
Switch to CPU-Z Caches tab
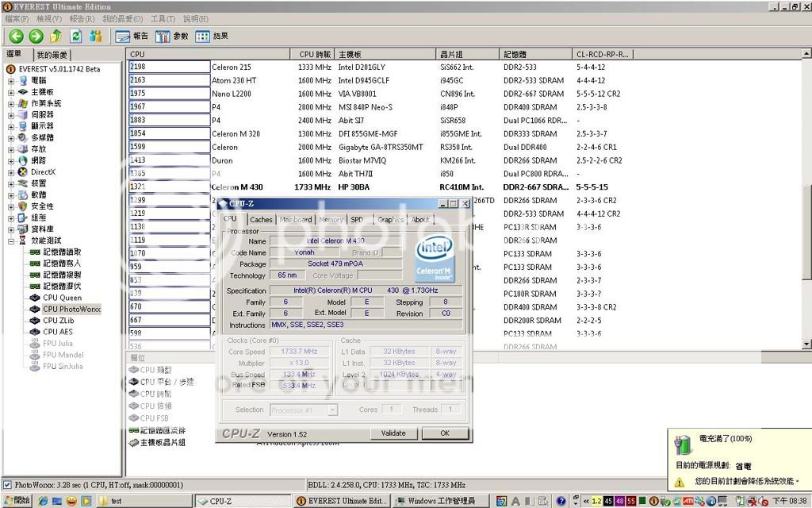[x=261, y=220]
